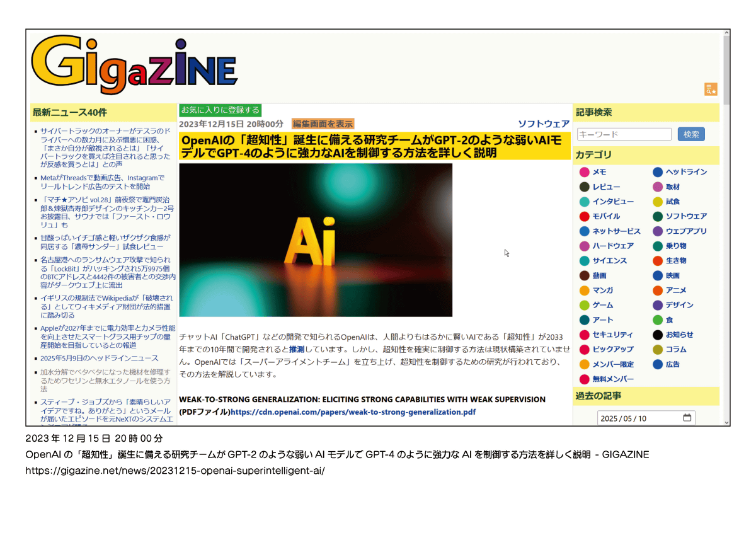Open the calendar picker in date field
756x535 pixels.
(x=687, y=418)
